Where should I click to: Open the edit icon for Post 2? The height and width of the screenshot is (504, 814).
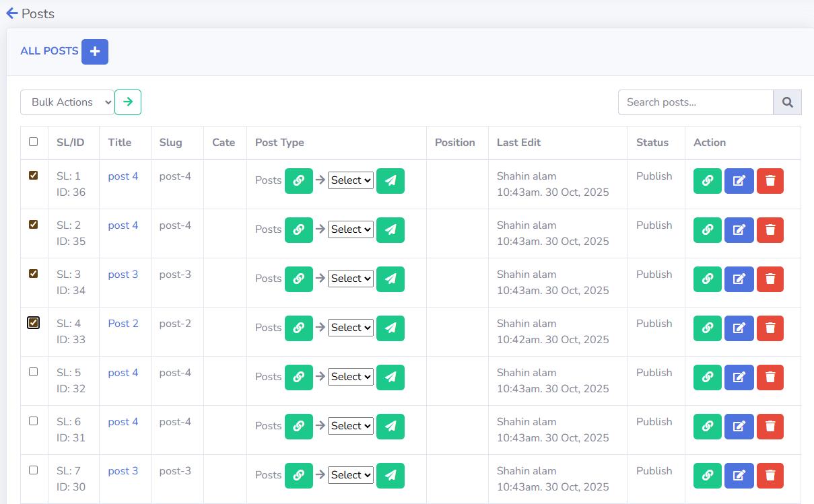(x=739, y=328)
